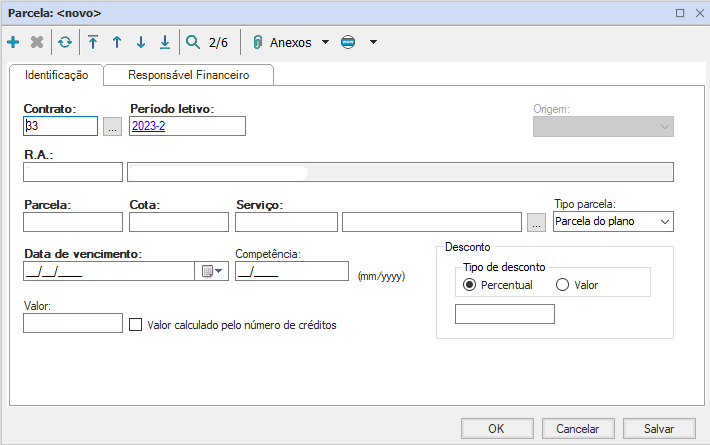Click the refresh record icon
This screenshot has width=710, height=445.
click(65, 43)
